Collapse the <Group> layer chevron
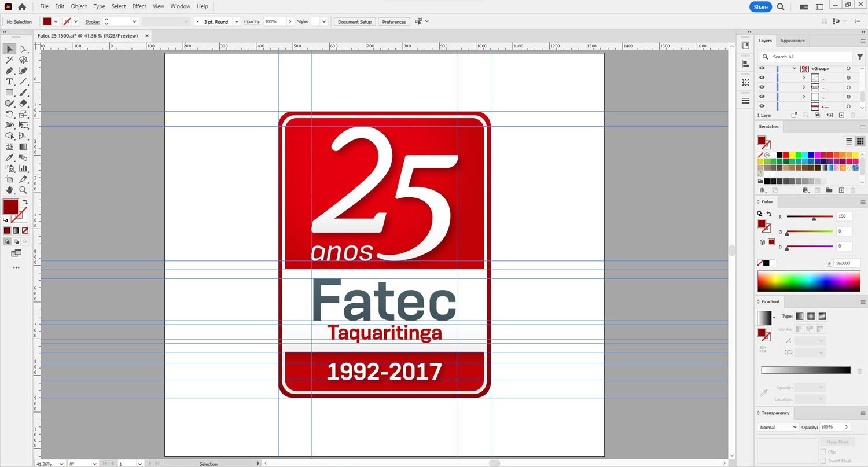The height and width of the screenshot is (467, 868). click(x=795, y=68)
